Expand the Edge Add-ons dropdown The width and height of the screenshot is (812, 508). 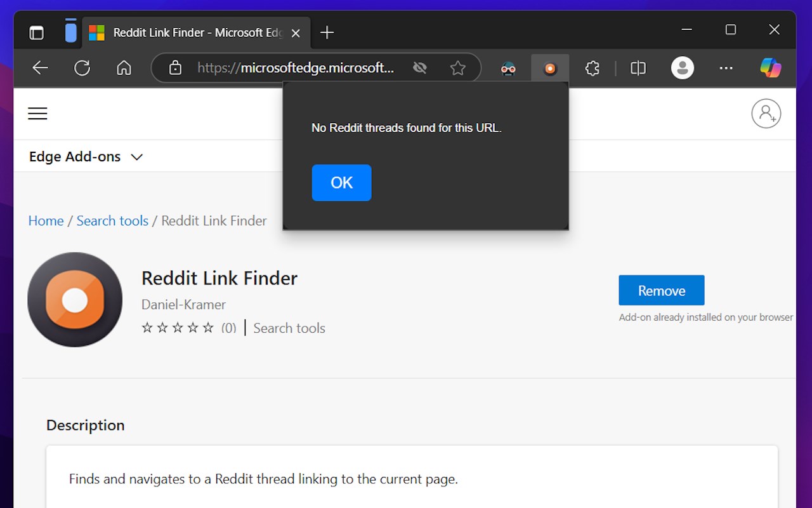[x=86, y=157]
